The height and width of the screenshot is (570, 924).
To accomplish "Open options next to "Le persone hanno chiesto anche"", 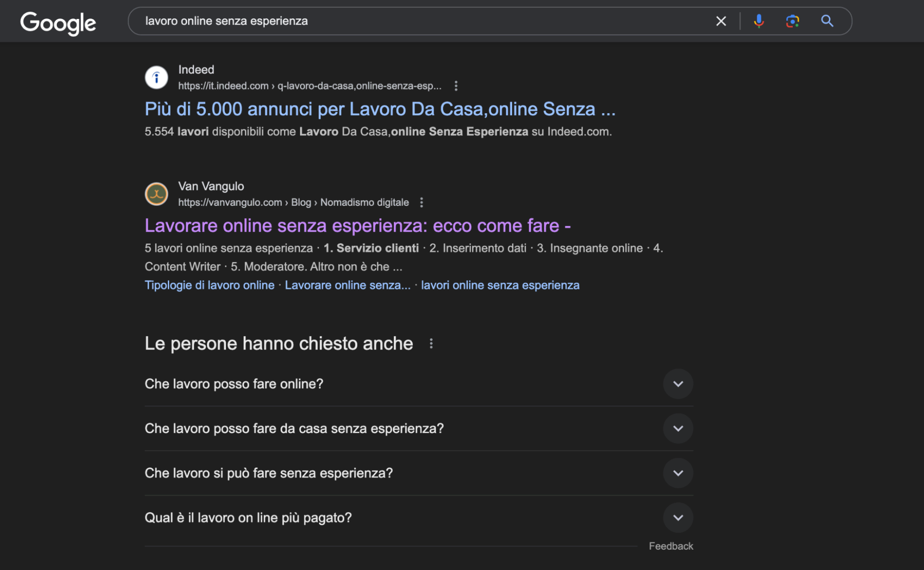I will click(431, 343).
